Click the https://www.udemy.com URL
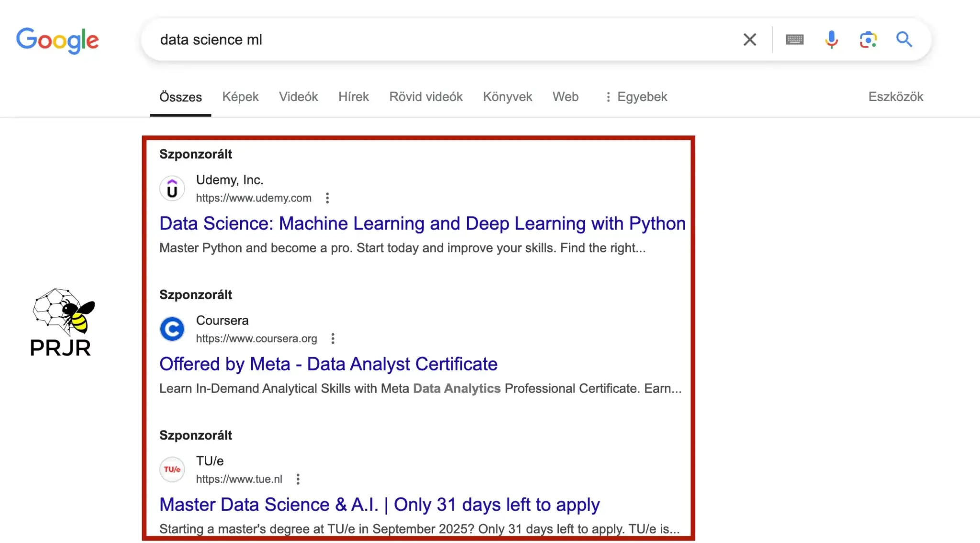 click(254, 198)
